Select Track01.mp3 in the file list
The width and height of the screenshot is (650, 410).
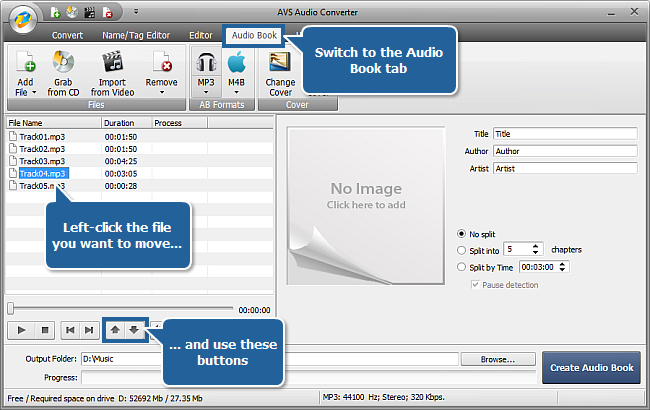(42, 137)
